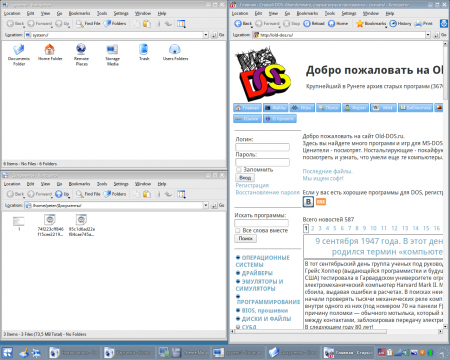Open the Users Folders icon

(x=175, y=52)
